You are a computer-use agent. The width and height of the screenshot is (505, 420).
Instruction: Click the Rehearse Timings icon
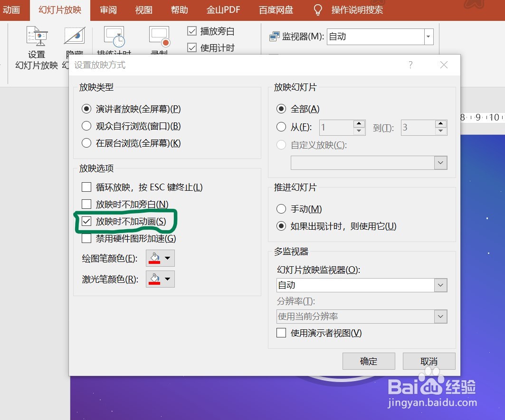(x=114, y=36)
